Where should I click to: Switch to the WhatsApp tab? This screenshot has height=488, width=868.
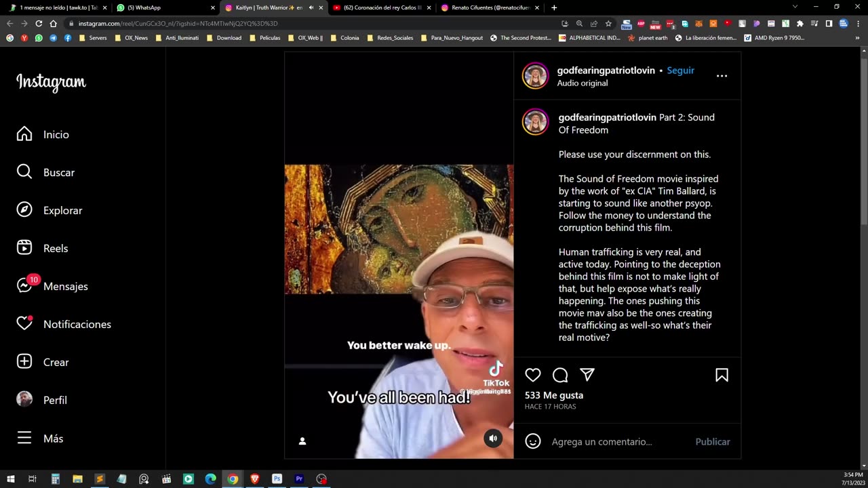point(165,7)
